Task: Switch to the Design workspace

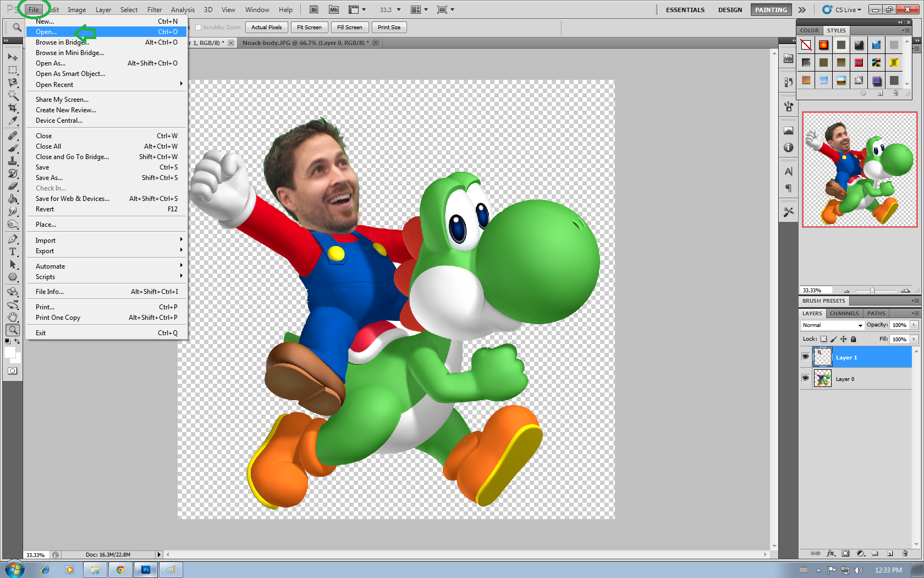Action: (730, 10)
